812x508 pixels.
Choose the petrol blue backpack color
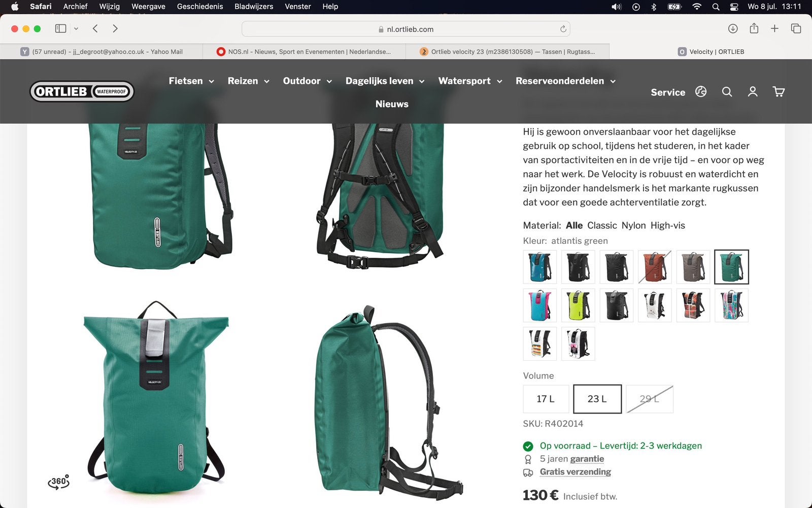[540, 267]
